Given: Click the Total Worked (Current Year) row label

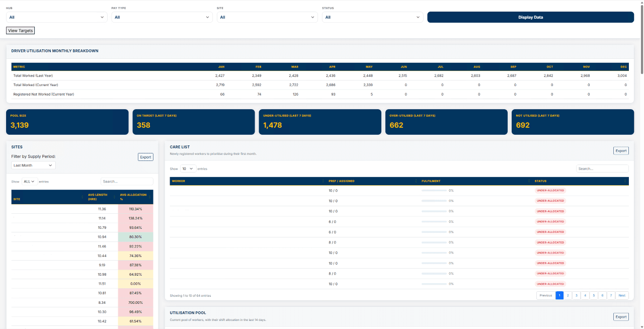Looking at the screenshot, I should point(36,85).
